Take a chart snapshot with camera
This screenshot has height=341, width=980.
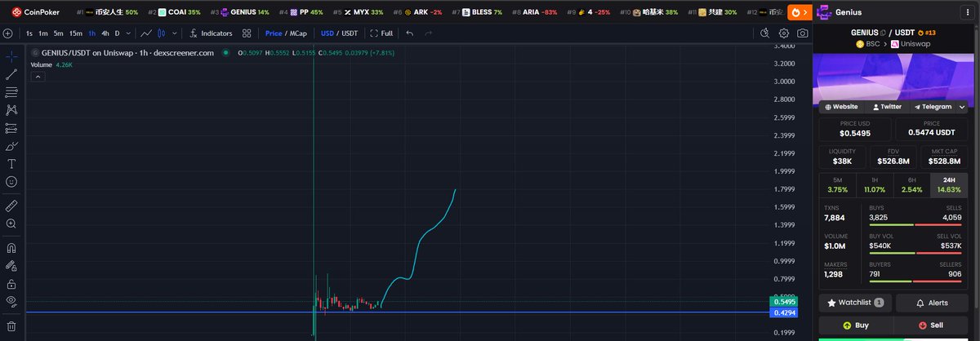[x=804, y=33]
